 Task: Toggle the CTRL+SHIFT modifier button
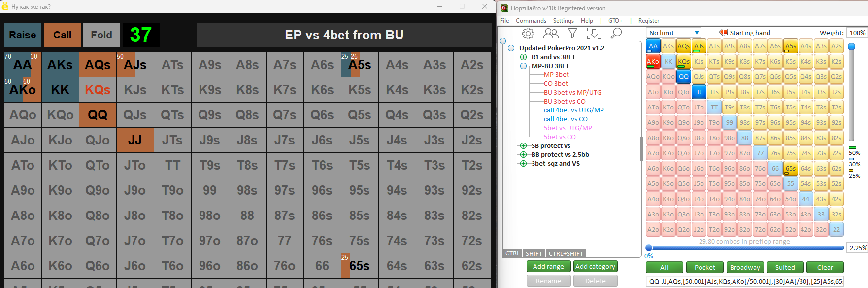click(x=566, y=253)
